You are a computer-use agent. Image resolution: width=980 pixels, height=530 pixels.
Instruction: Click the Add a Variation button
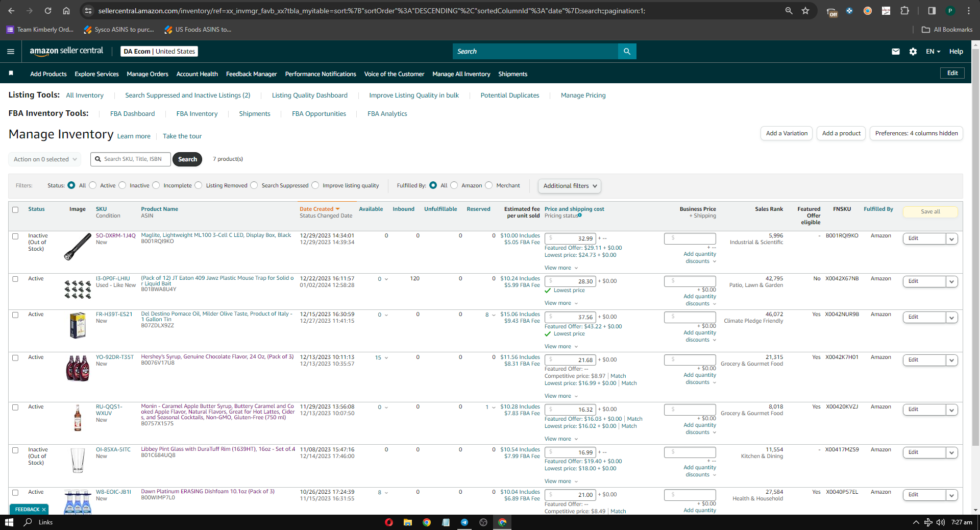coord(787,134)
